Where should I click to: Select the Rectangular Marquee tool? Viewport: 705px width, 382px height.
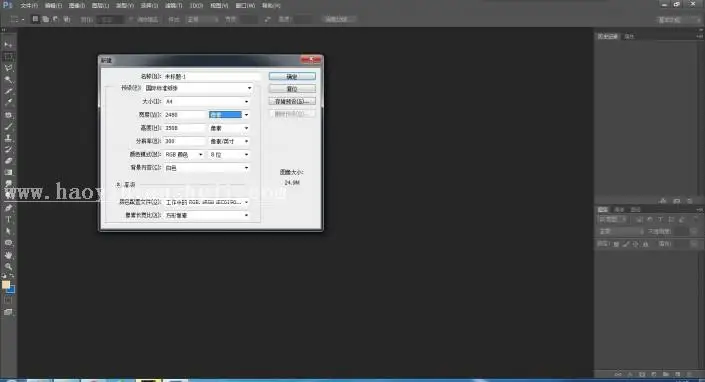(8, 57)
